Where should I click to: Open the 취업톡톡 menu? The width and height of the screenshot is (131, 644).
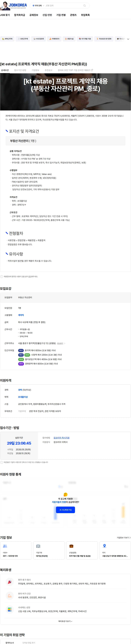85,15
